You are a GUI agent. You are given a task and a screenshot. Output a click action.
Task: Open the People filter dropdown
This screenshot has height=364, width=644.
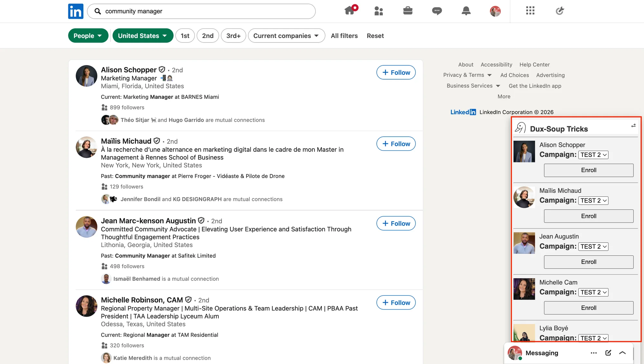point(88,36)
